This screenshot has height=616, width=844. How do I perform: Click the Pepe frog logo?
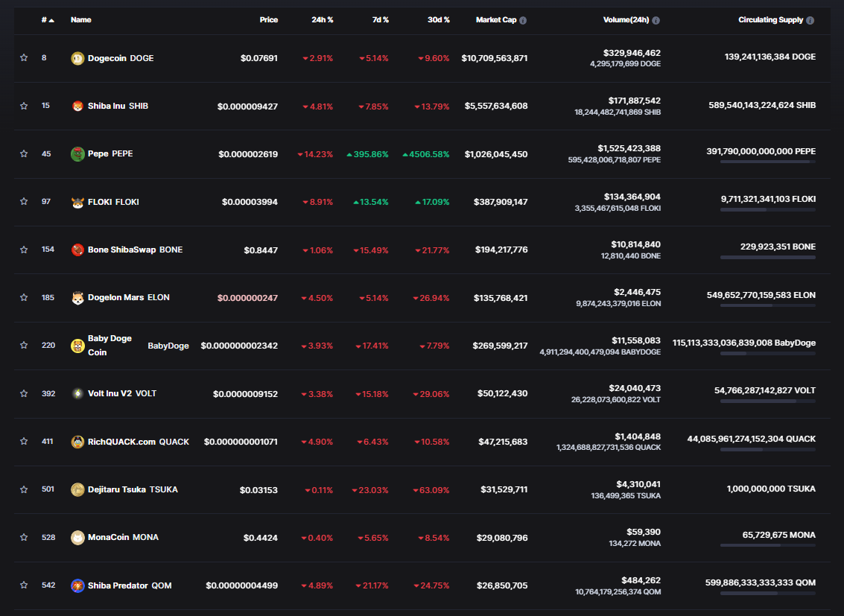(x=77, y=154)
